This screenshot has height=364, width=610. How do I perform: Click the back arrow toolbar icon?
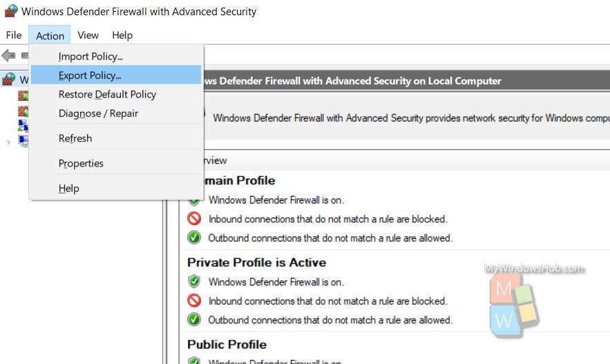pos(8,56)
